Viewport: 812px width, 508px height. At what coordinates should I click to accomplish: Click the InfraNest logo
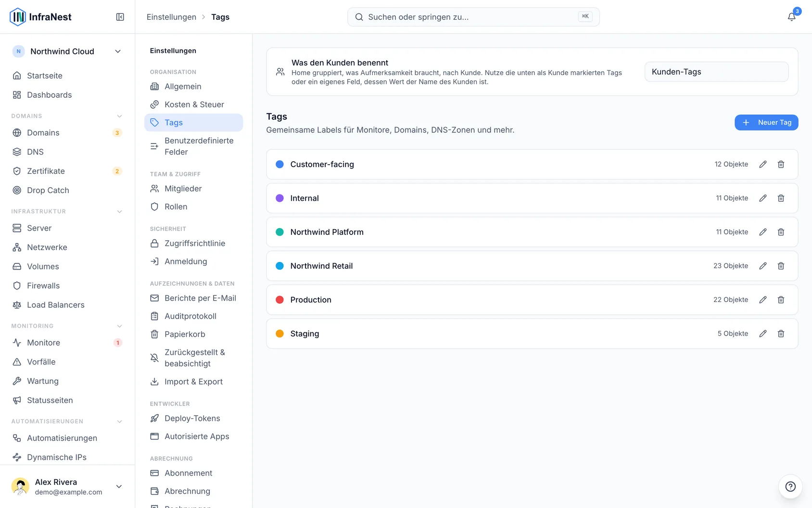pos(40,17)
